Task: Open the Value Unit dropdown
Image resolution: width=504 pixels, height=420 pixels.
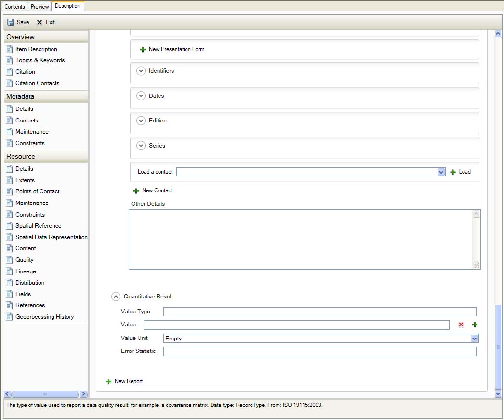Action: click(474, 339)
